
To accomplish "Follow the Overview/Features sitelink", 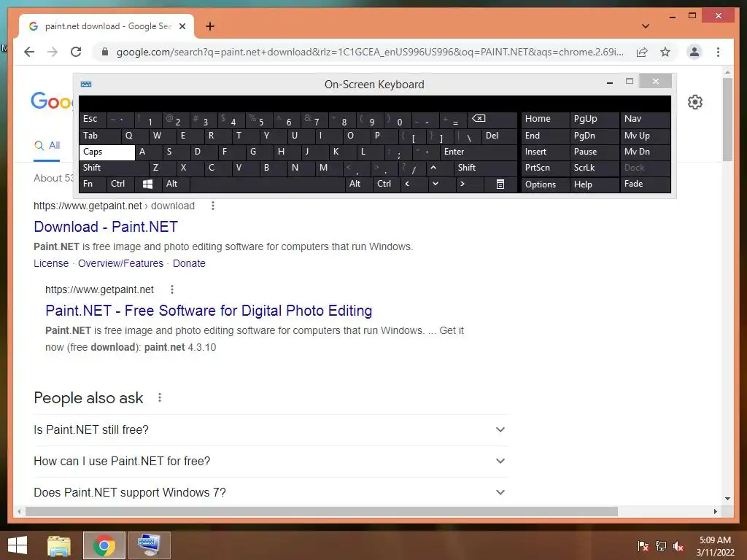I will 120,263.
